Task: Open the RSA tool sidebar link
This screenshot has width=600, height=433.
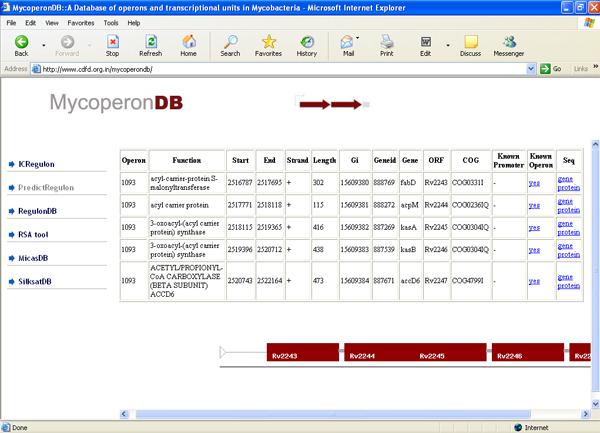Action: coord(36,234)
